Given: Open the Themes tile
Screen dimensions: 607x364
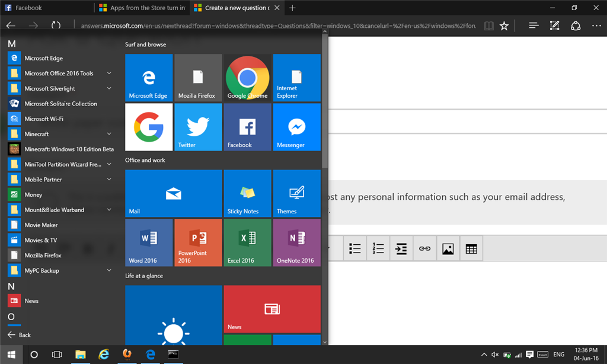Looking at the screenshot, I should 296,193.
